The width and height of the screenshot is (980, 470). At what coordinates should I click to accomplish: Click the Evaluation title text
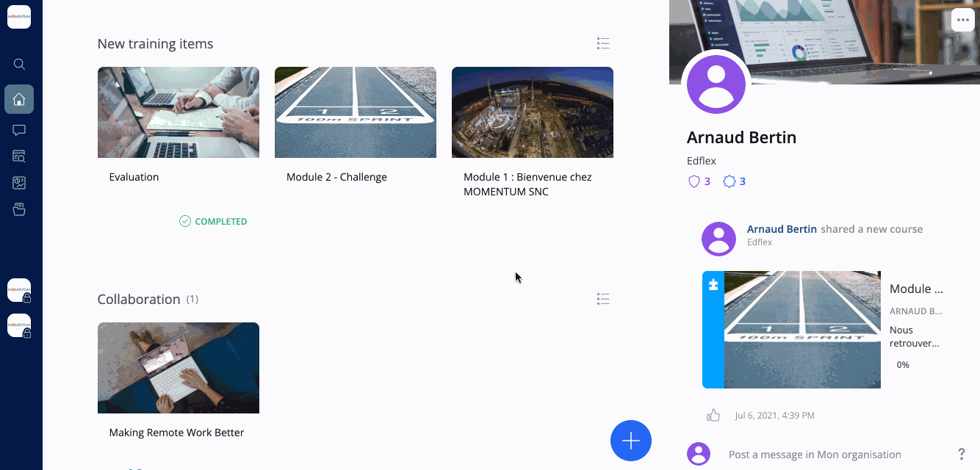pos(134,177)
